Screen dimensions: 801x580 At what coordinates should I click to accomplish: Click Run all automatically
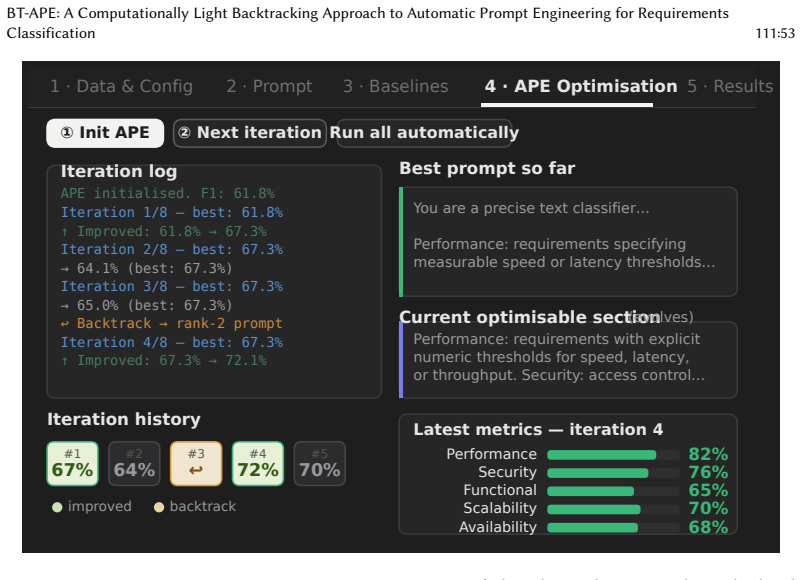point(424,133)
